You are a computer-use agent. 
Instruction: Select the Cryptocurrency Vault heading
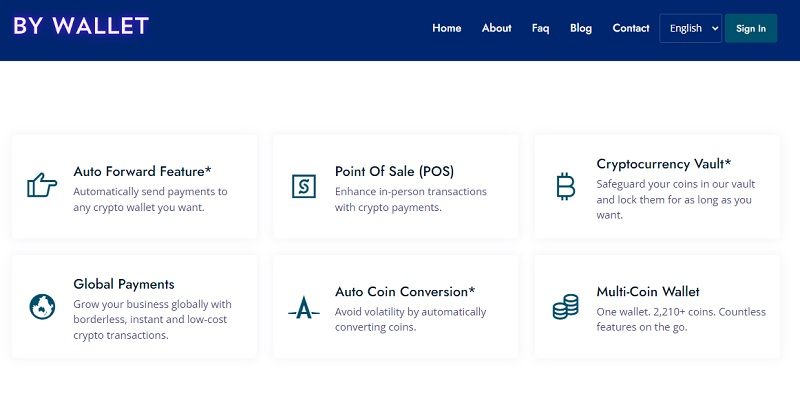[x=664, y=163]
